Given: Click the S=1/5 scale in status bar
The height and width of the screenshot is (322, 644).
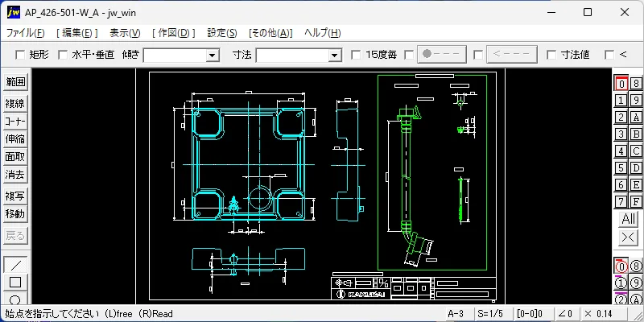Looking at the screenshot, I should (493, 314).
